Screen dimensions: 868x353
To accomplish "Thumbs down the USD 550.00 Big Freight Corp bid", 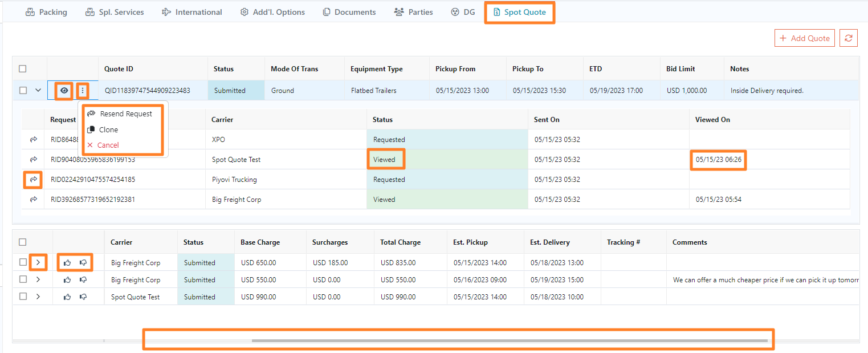I will tap(83, 280).
